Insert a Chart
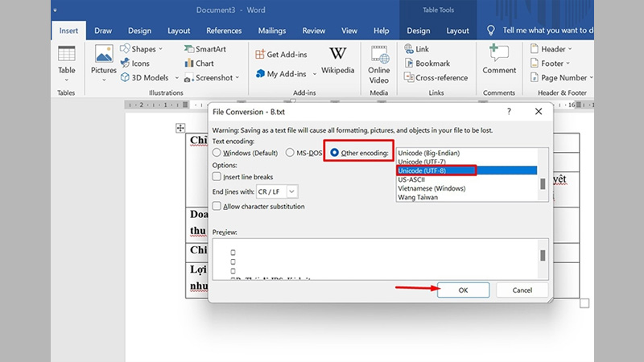Viewport: 644px width, 362px height. click(x=199, y=64)
